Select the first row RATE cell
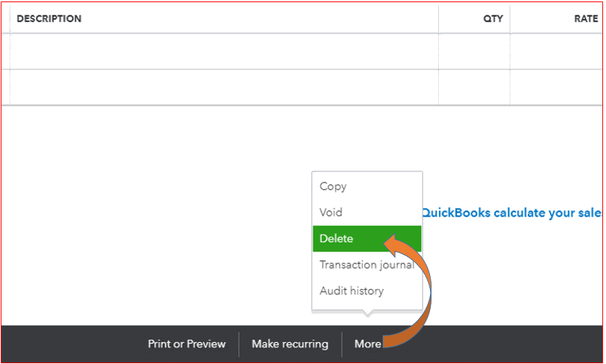The image size is (606, 364). pos(556,51)
